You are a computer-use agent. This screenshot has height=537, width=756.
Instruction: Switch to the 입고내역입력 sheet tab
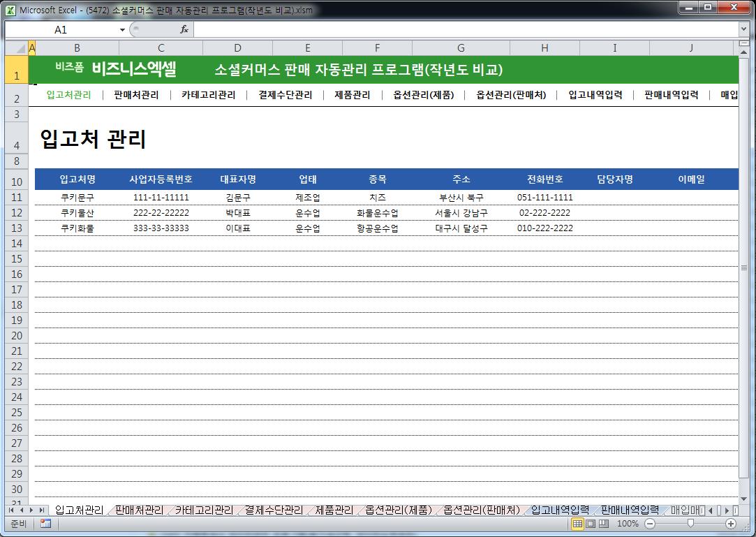point(560,510)
